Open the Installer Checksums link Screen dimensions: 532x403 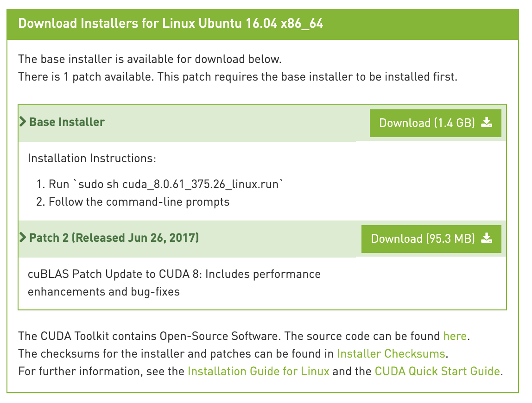(391, 353)
